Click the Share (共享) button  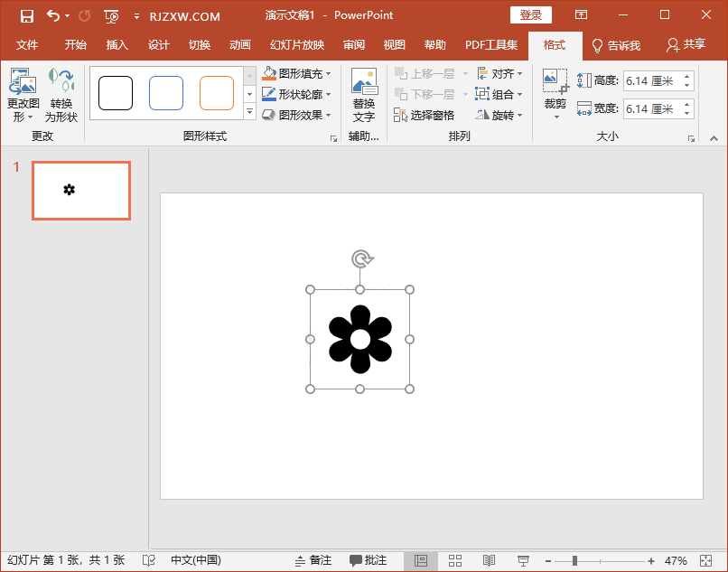(686, 45)
